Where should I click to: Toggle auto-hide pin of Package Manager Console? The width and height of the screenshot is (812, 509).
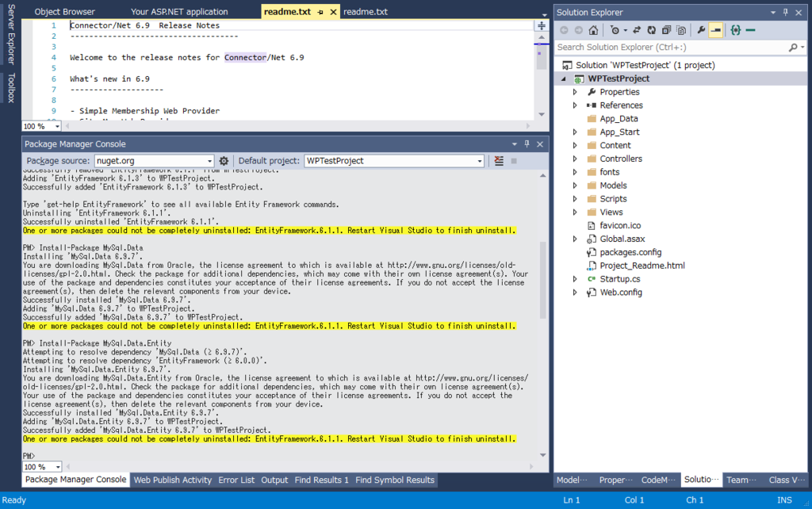(x=527, y=144)
